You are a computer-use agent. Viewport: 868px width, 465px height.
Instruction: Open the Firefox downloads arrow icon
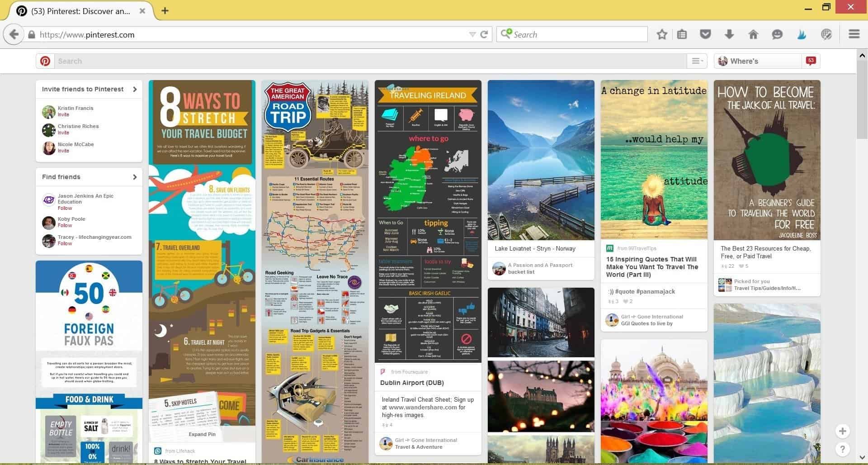tap(729, 34)
